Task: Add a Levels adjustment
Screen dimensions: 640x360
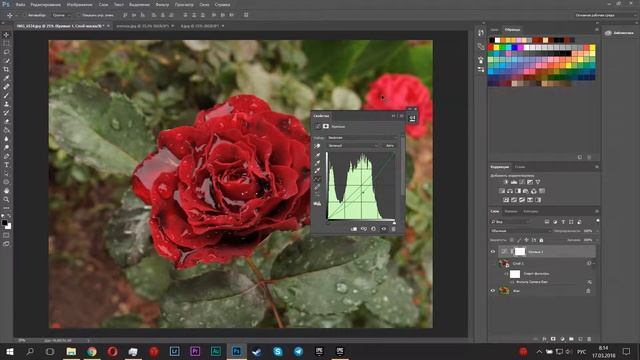Action: click(514, 182)
